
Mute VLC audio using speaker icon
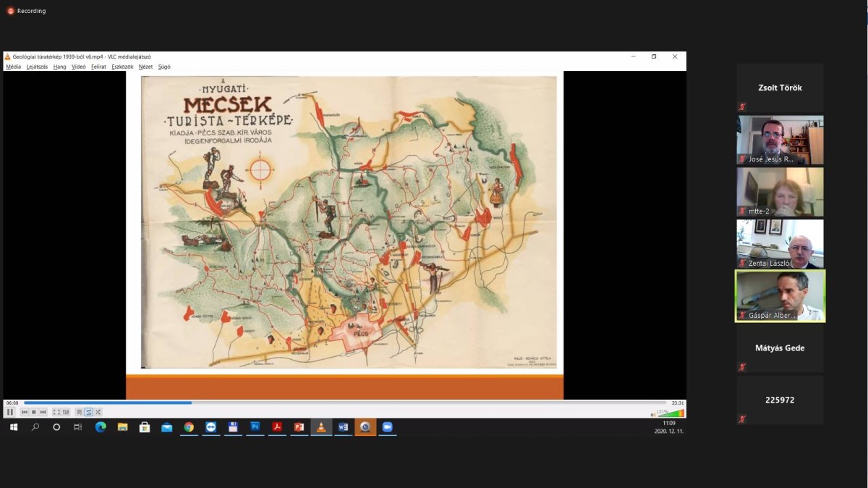click(x=652, y=413)
